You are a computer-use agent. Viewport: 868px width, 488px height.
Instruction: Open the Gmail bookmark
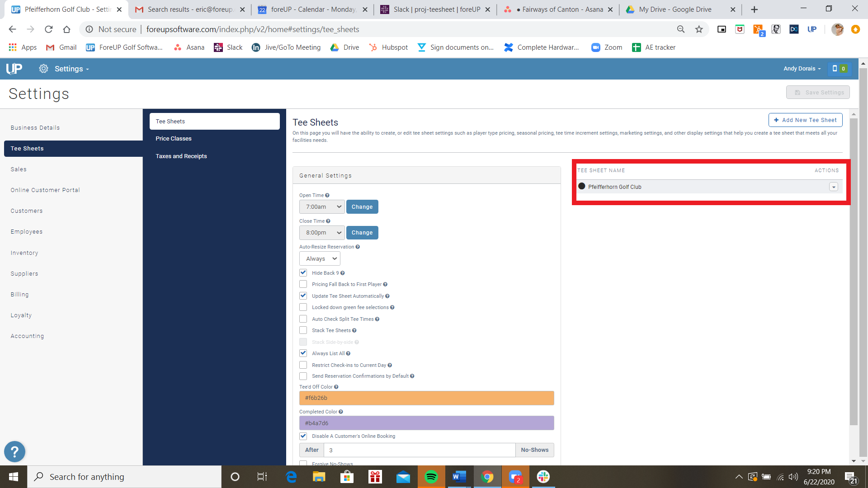pyautogui.click(x=61, y=47)
